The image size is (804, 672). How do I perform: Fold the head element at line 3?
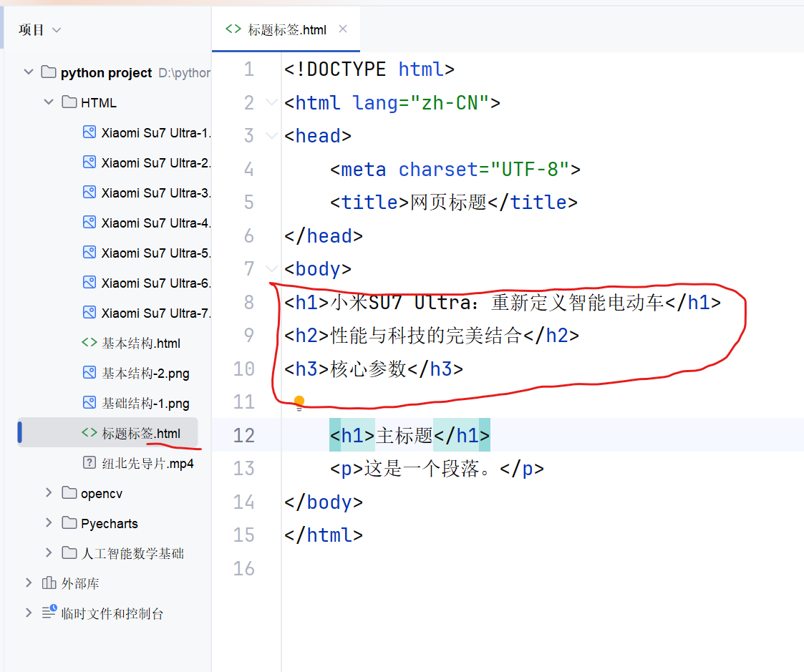pos(271,136)
